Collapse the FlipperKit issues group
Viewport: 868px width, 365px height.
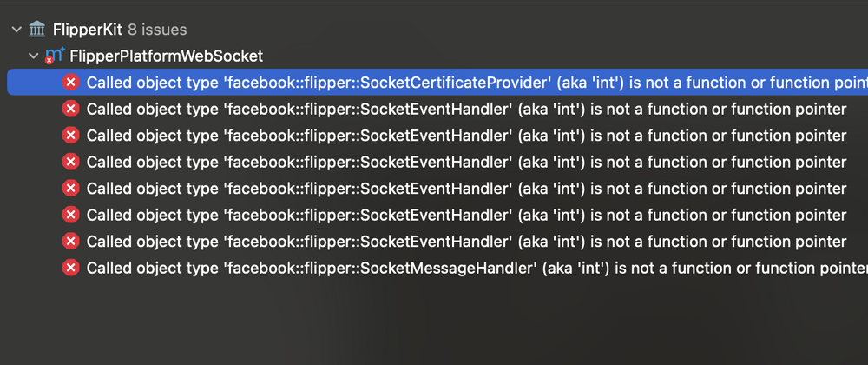tap(16, 30)
